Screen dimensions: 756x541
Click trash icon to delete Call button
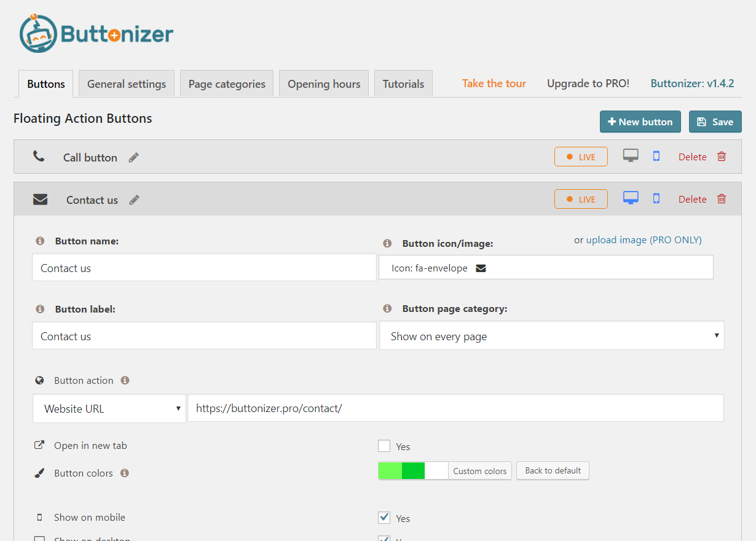[x=722, y=157]
